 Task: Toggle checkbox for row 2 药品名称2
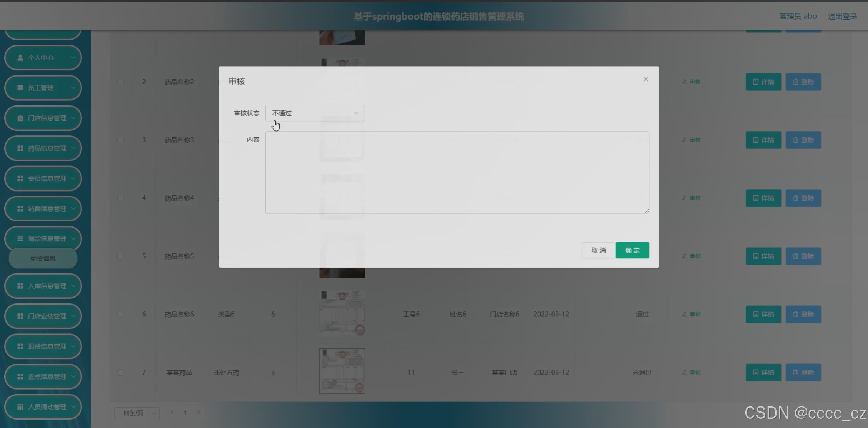(120, 82)
